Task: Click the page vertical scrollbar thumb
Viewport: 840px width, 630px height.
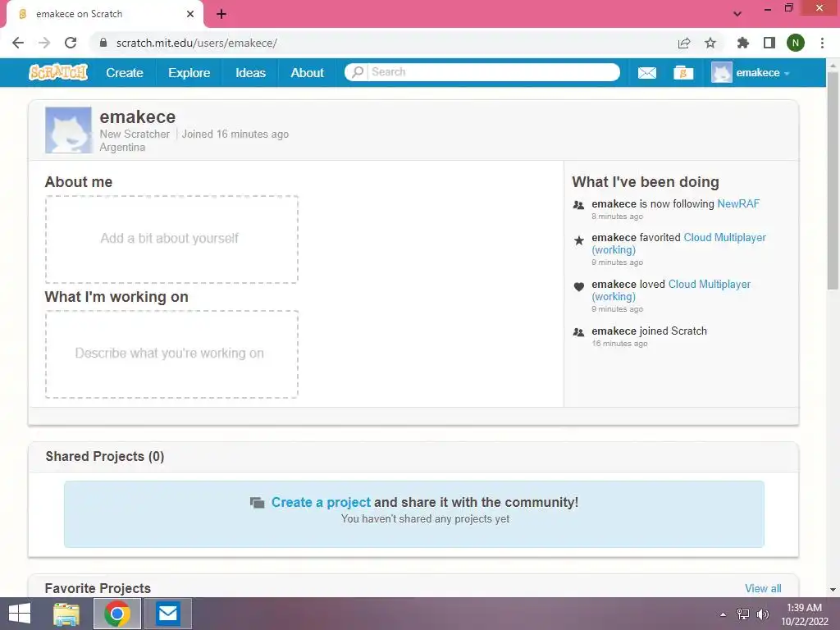Action: pyautogui.click(x=833, y=180)
